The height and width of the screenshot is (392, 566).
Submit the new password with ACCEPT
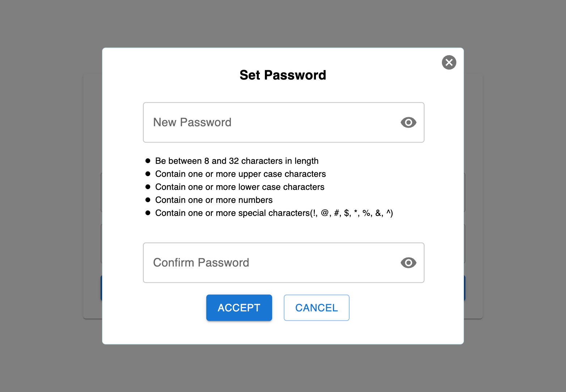(239, 308)
